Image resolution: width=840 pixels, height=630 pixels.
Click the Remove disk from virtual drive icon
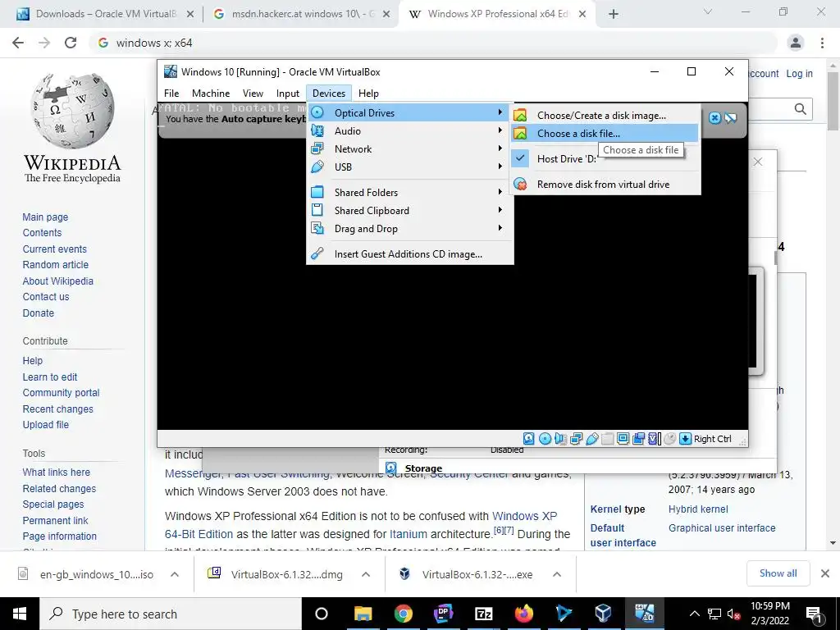[520, 185]
